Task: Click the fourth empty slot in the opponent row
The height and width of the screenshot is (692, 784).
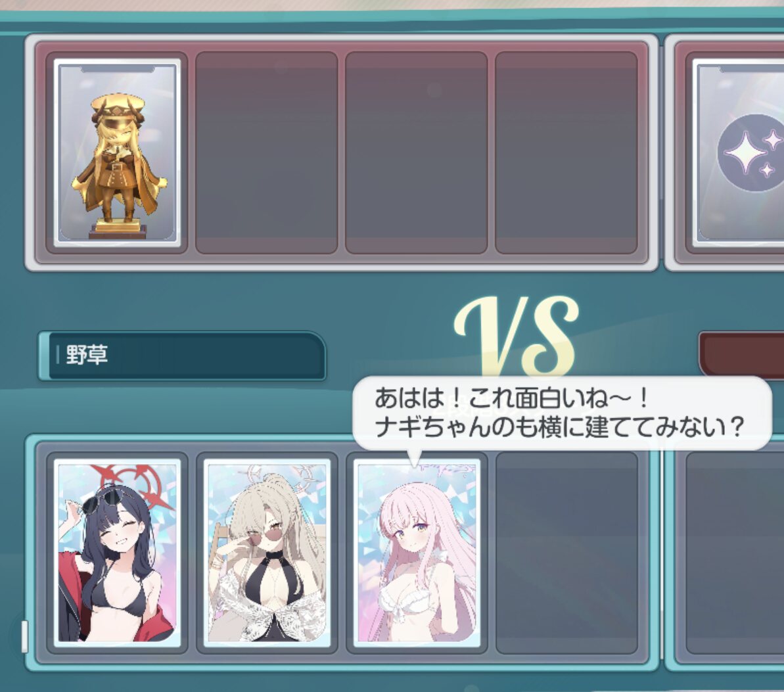Action: click(x=566, y=152)
